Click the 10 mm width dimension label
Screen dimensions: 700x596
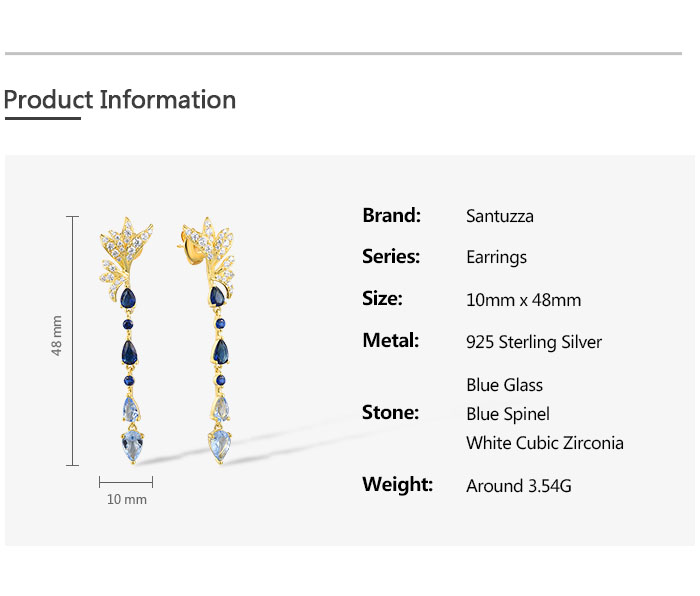(127, 499)
